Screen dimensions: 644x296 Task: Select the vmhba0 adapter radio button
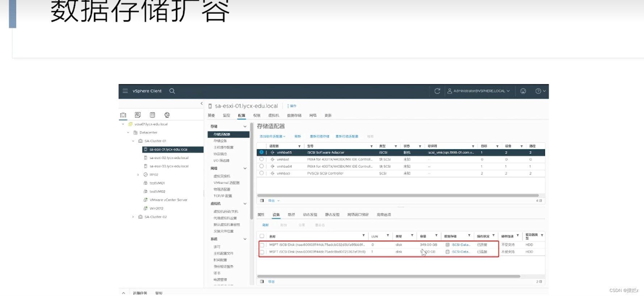[x=261, y=173]
